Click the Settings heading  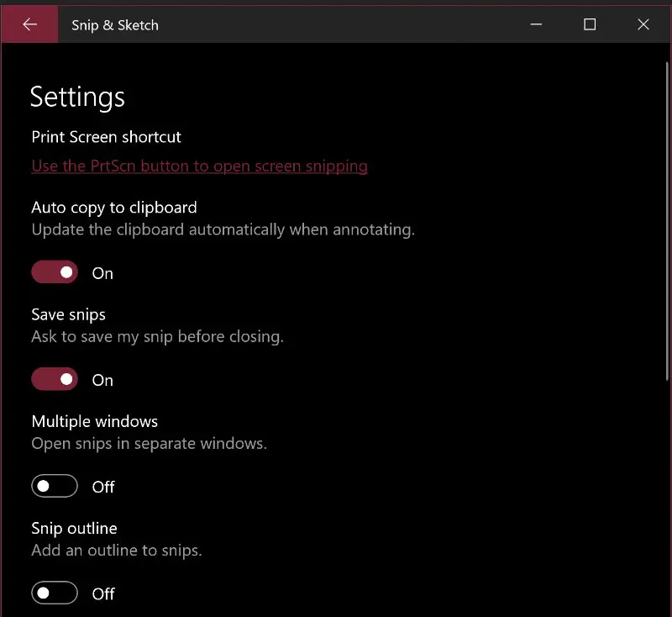tap(77, 98)
